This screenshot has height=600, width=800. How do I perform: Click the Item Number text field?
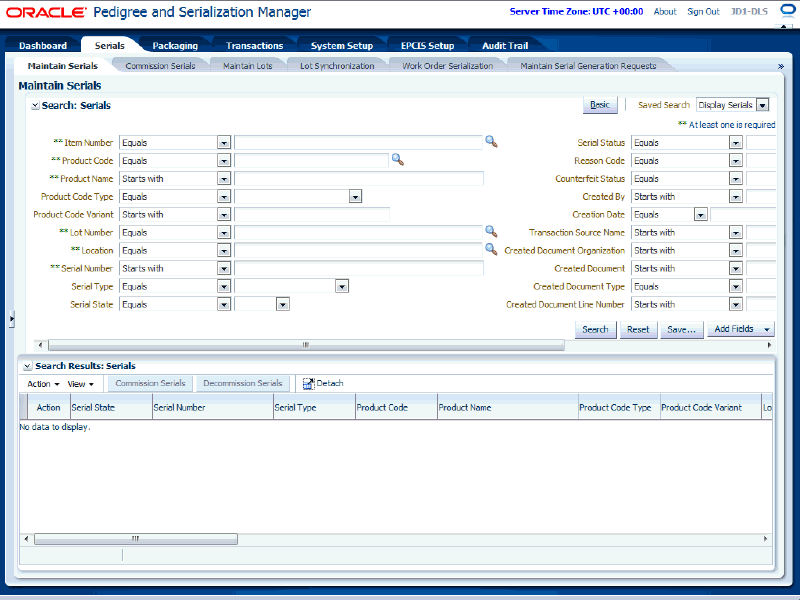coord(358,143)
